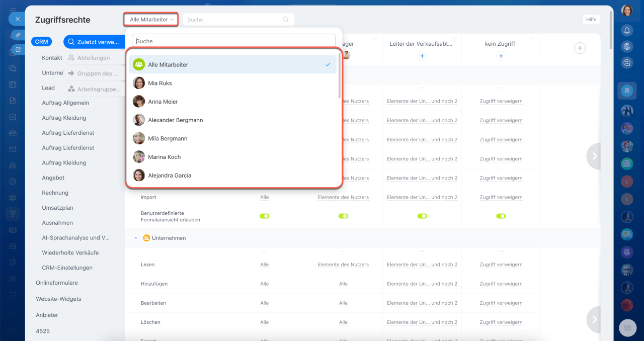Add user under Leiter der Verkaufsabt role

[422, 56]
